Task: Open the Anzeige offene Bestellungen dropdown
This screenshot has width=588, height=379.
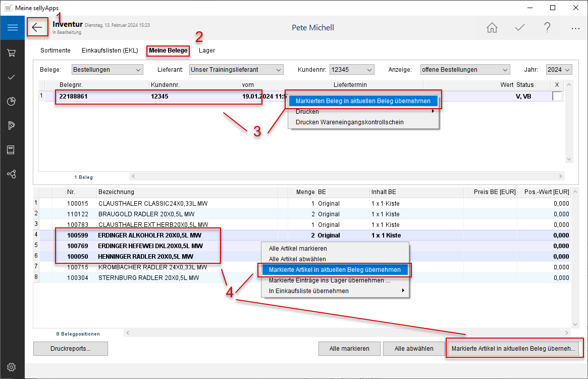Action: pyautogui.click(x=465, y=70)
